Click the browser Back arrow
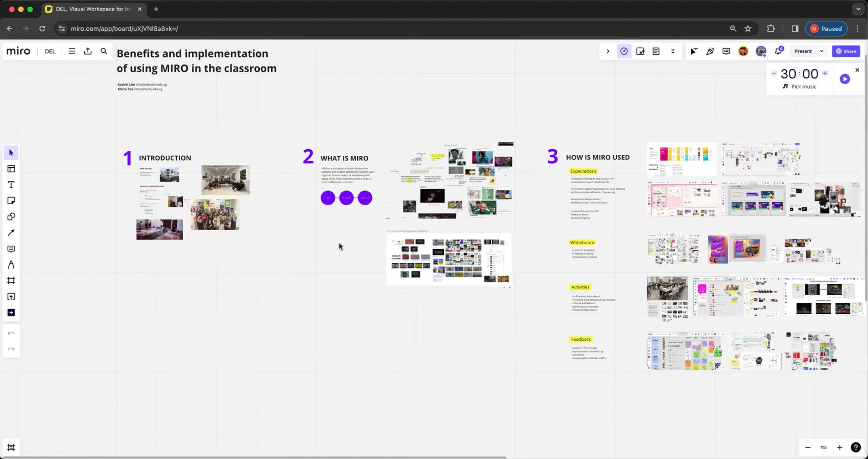The image size is (868, 459). click(x=10, y=29)
